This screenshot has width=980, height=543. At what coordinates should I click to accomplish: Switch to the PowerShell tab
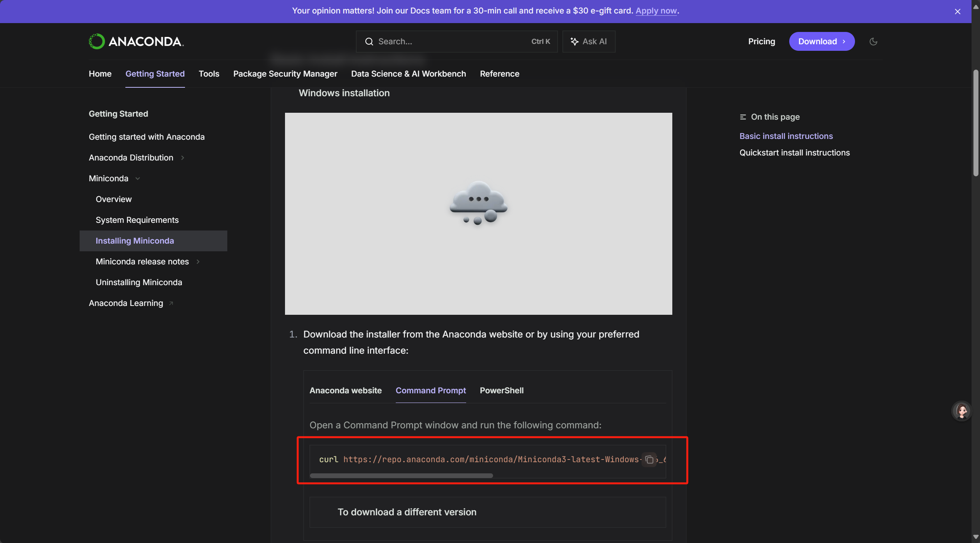pyautogui.click(x=502, y=390)
